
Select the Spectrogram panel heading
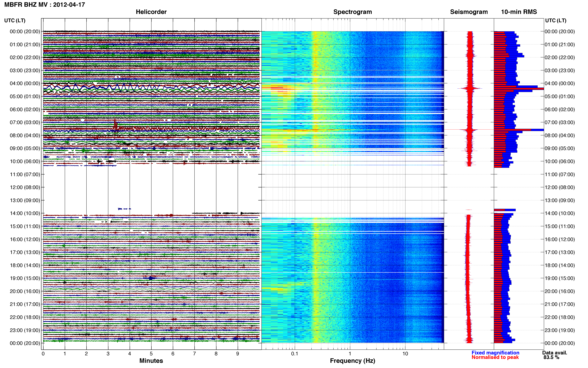pos(352,12)
